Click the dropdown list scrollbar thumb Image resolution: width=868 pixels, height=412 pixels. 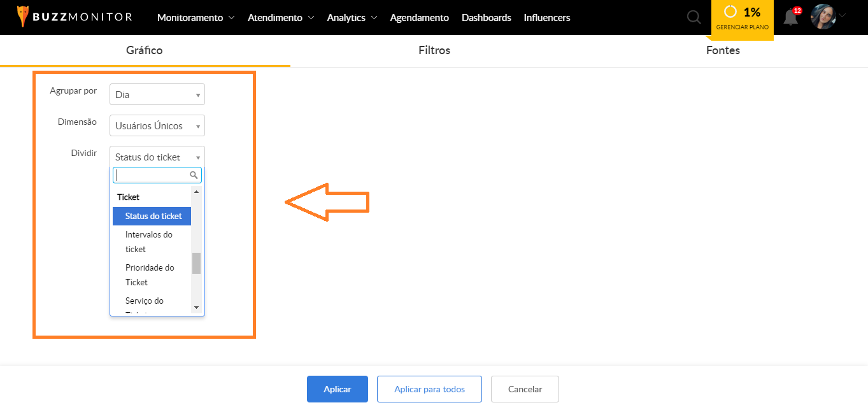pyautogui.click(x=197, y=263)
